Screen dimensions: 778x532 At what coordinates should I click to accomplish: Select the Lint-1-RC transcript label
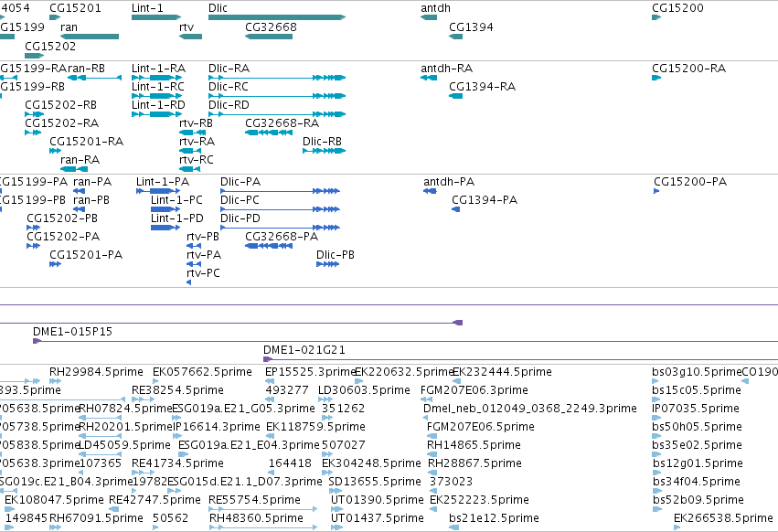(x=158, y=87)
